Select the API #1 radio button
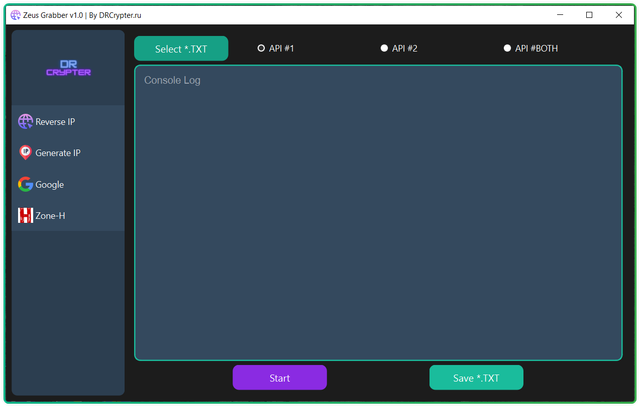Screen dimensions: 640x407 pos(262,48)
